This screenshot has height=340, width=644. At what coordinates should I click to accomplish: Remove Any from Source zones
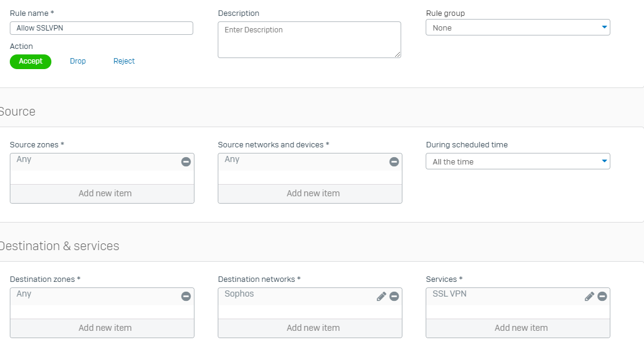186,162
